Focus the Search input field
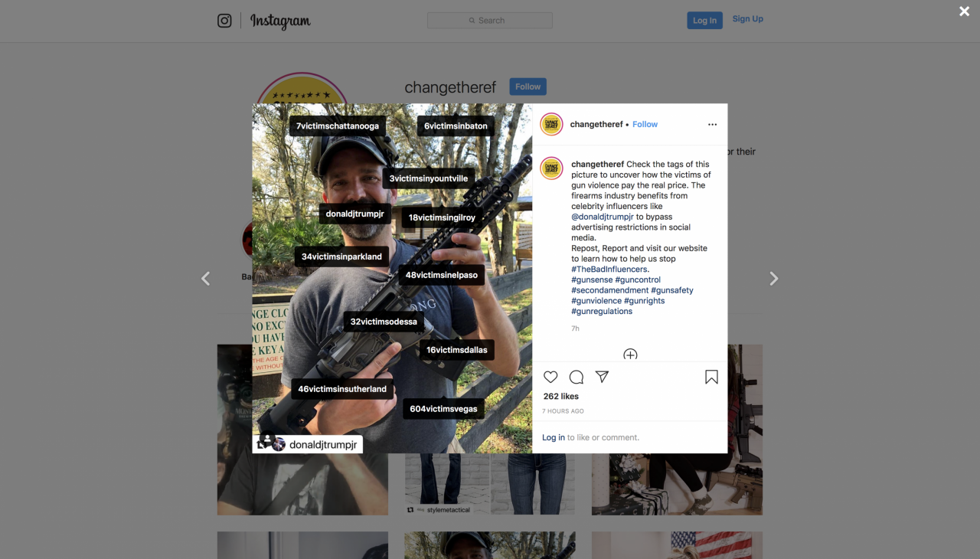The width and height of the screenshot is (980, 559). 490,21
